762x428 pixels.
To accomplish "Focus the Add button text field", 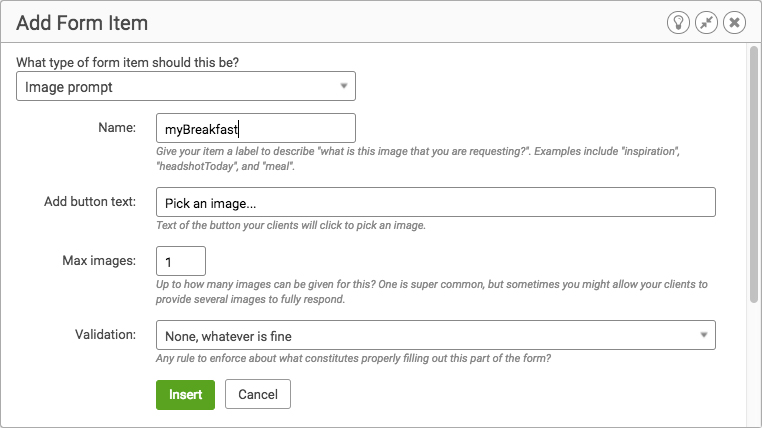I will tap(435, 202).
